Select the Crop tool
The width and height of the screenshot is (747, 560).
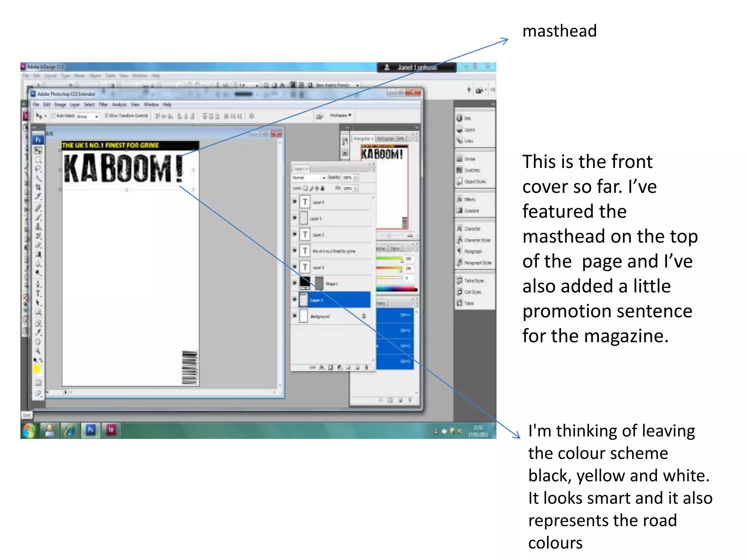tap(38, 187)
